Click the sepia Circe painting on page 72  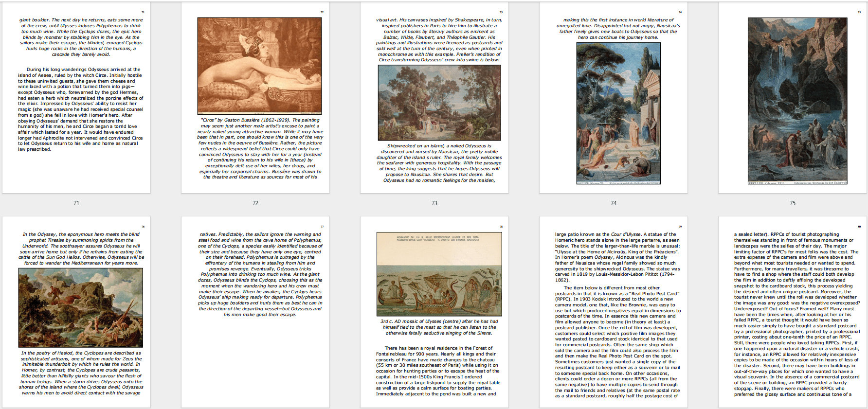(x=259, y=66)
